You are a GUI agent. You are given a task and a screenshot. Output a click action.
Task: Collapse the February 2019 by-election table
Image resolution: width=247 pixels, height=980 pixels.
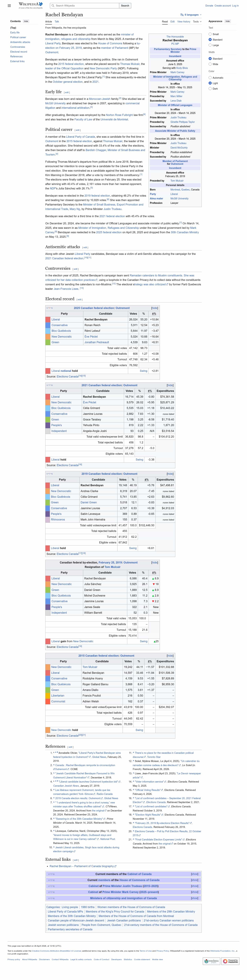click(154, 562)
